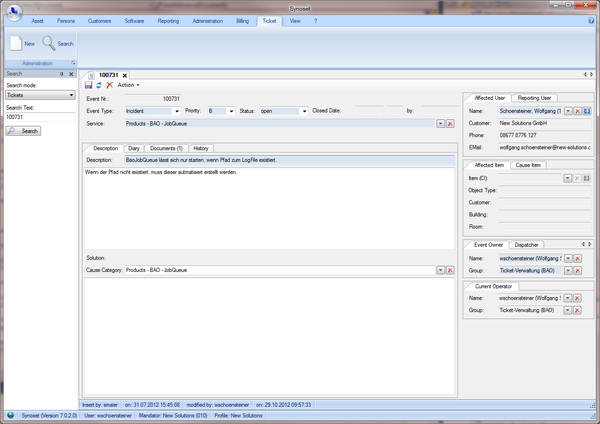Refresh ticket using the blue arrows icon
This screenshot has width=600, height=424.
99,85
